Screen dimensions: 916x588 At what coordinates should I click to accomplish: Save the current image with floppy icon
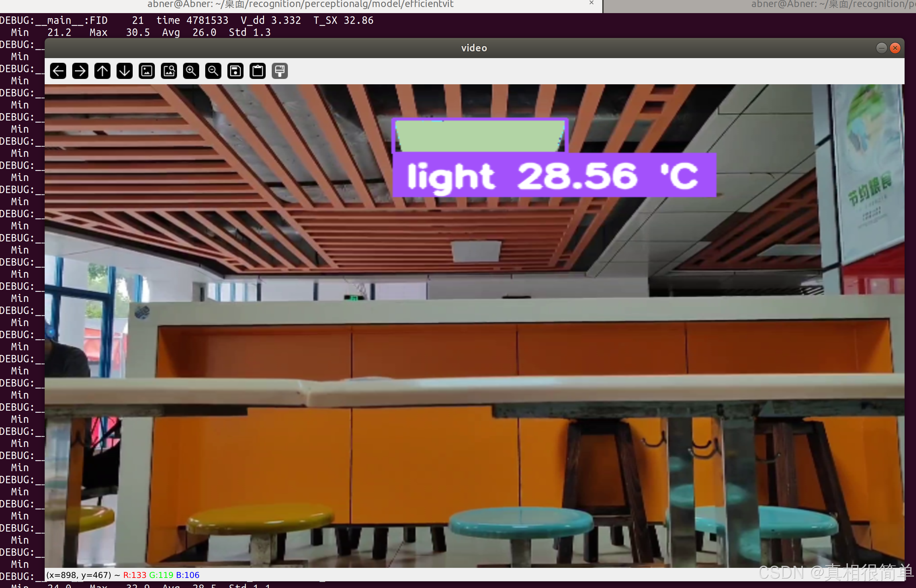point(235,71)
